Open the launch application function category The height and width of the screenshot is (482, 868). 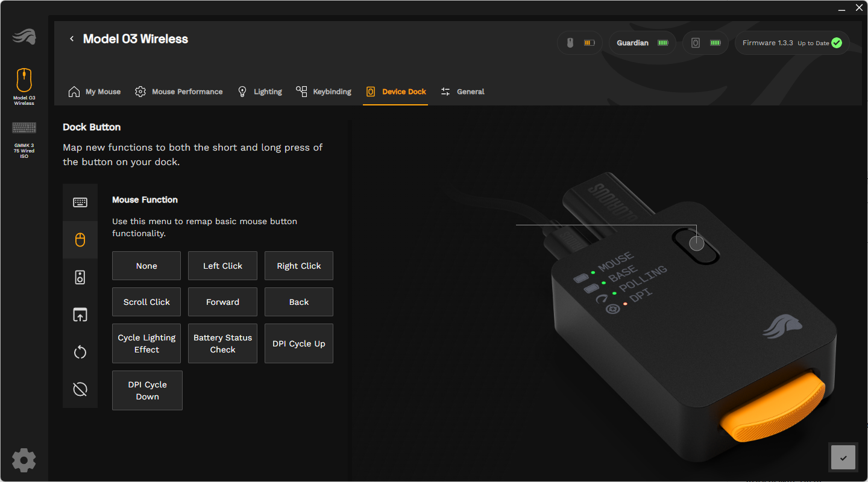click(80, 315)
